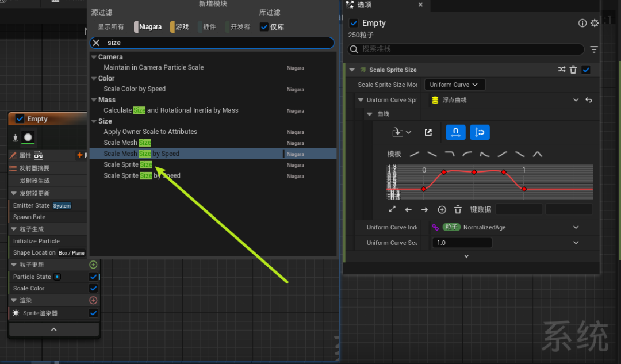This screenshot has height=364, width=621.
Task: Choose Maintain in Camera Particle Scale
Action: point(213,68)
